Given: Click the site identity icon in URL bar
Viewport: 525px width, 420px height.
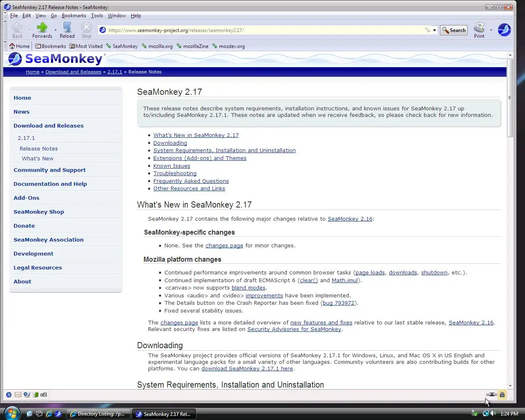Looking at the screenshot, I should 103,30.
